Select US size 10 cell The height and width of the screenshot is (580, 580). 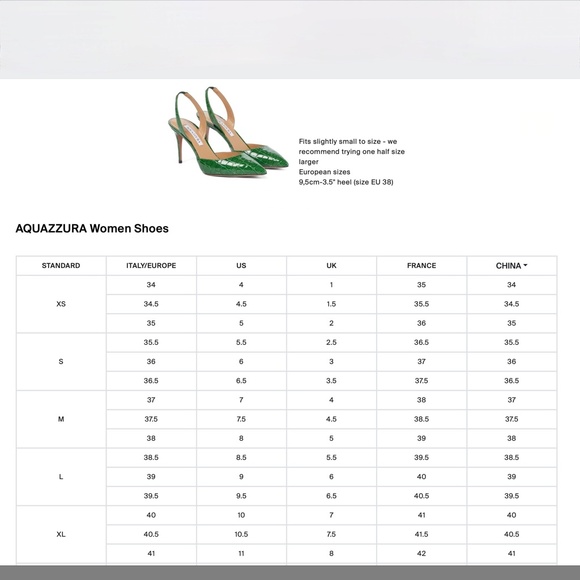coord(241,515)
